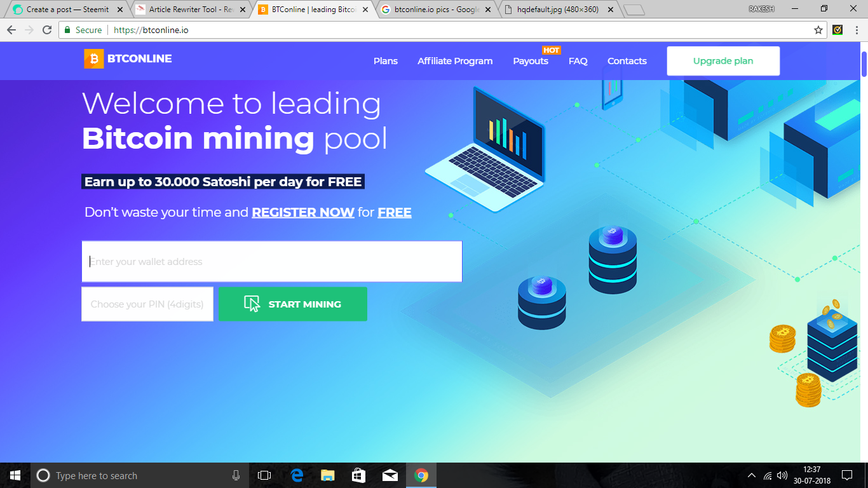Reload the btconline.io page
The height and width of the screenshot is (488, 868).
(47, 30)
